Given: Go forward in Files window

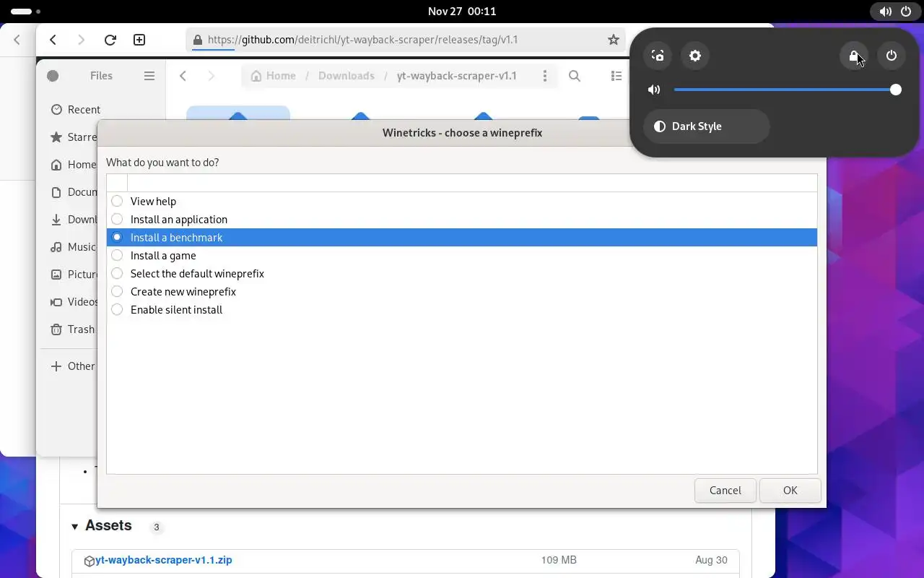Looking at the screenshot, I should pyautogui.click(x=211, y=76).
